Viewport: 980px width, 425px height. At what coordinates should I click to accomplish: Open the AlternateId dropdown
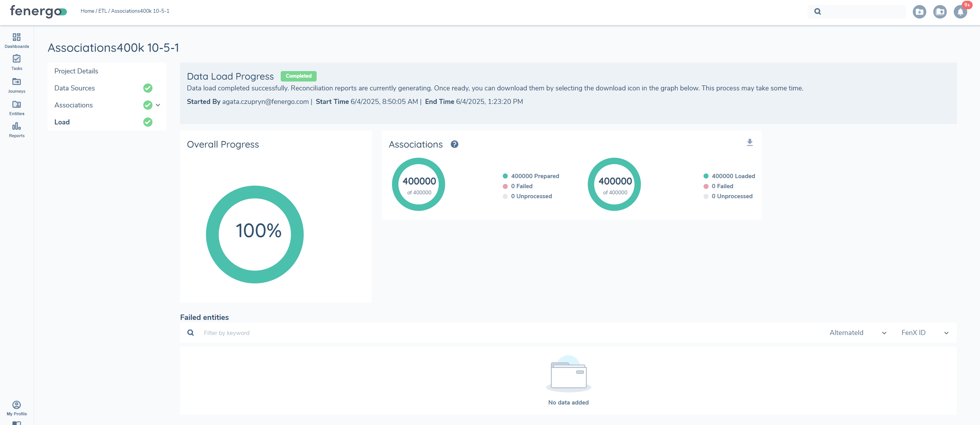pos(858,333)
